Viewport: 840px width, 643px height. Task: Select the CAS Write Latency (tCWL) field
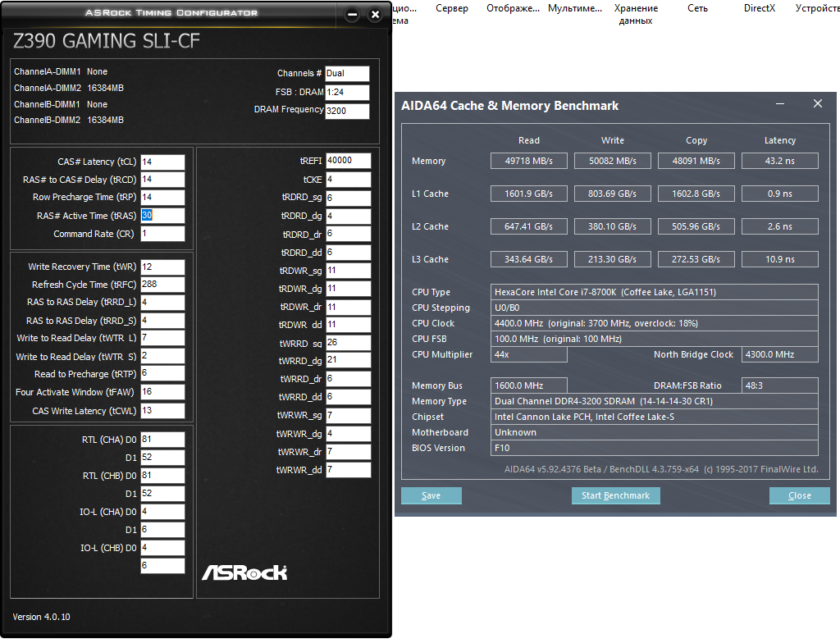point(163,410)
